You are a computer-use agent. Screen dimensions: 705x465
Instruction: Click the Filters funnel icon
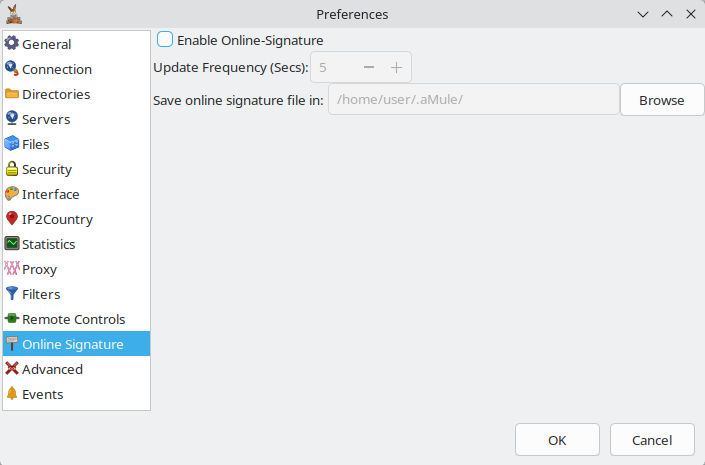pyautogui.click(x=12, y=294)
